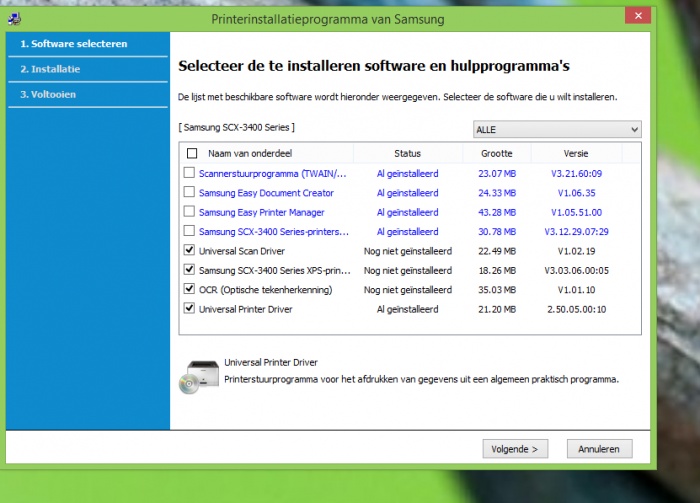Open the ALLE filter dropdown

[x=557, y=129]
